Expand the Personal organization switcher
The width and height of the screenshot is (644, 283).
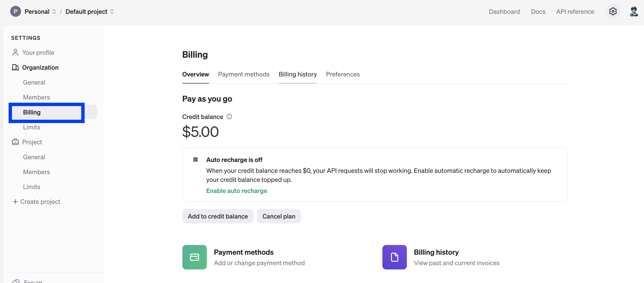(x=54, y=12)
